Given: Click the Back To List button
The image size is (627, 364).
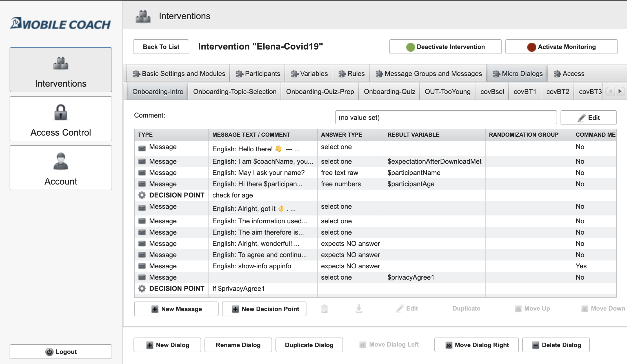Looking at the screenshot, I should tap(161, 47).
